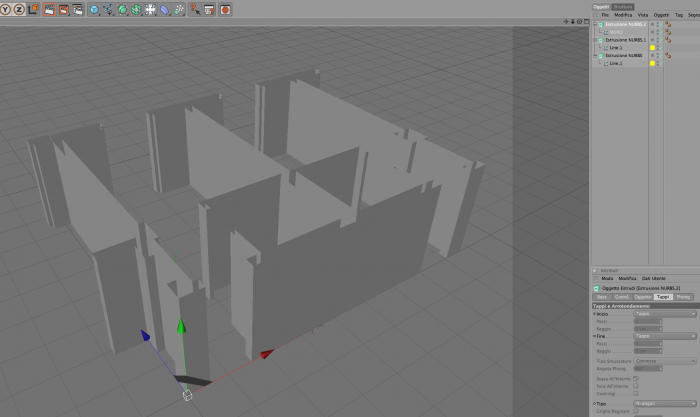Enable the Costringi checkbox
This screenshot has height=417, width=700.
point(636,393)
